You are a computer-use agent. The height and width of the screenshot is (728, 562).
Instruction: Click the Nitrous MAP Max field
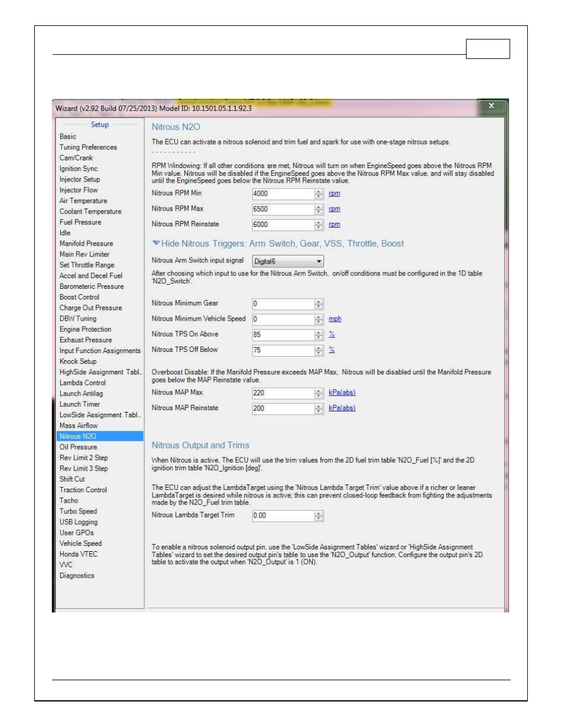point(283,393)
